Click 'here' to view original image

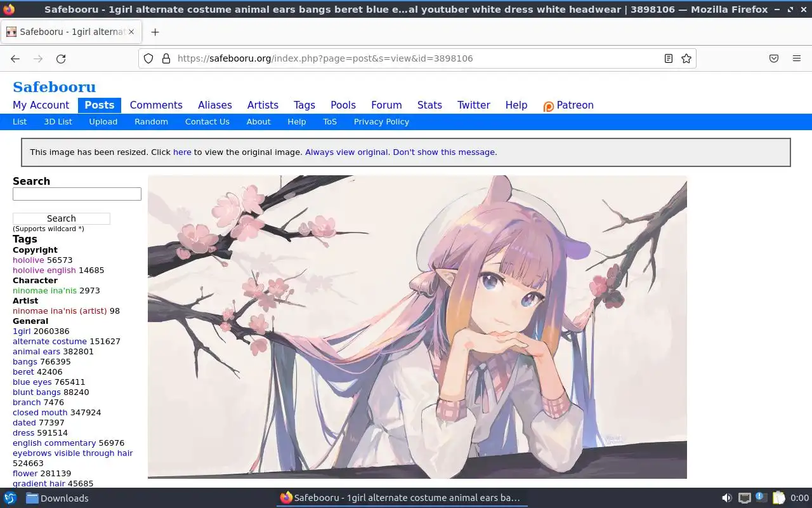pyautogui.click(x=182, y=152)
